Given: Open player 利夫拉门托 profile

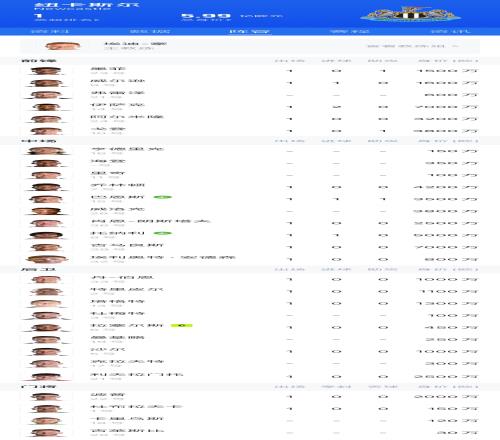Looking at the screenshot, I should 136,374.
